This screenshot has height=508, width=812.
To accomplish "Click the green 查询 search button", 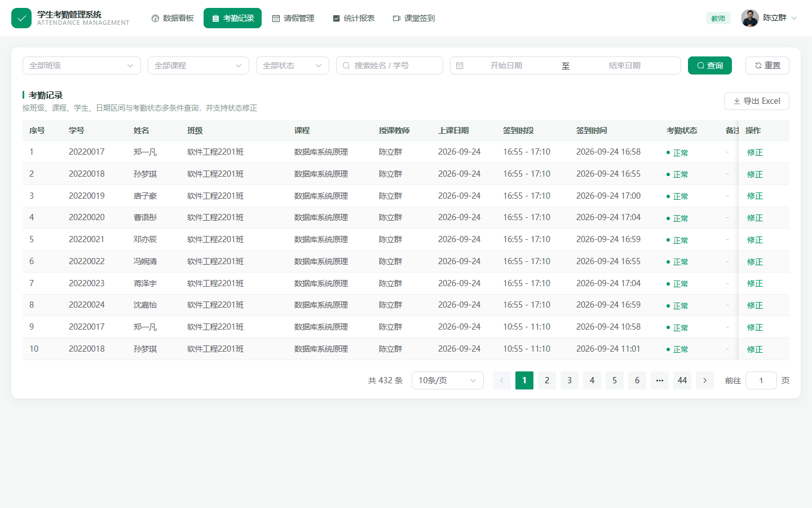I will [710, 65].
